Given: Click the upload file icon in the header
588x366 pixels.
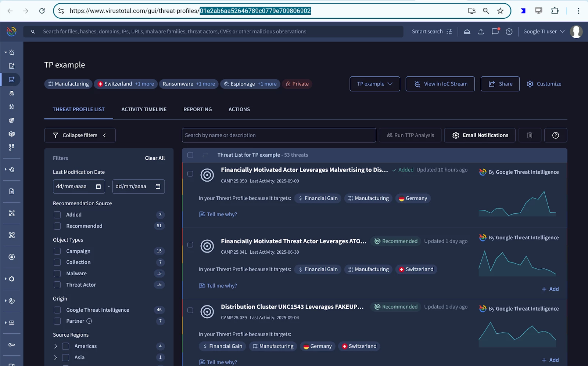Looking at the screenshot, I should (481, 32).
